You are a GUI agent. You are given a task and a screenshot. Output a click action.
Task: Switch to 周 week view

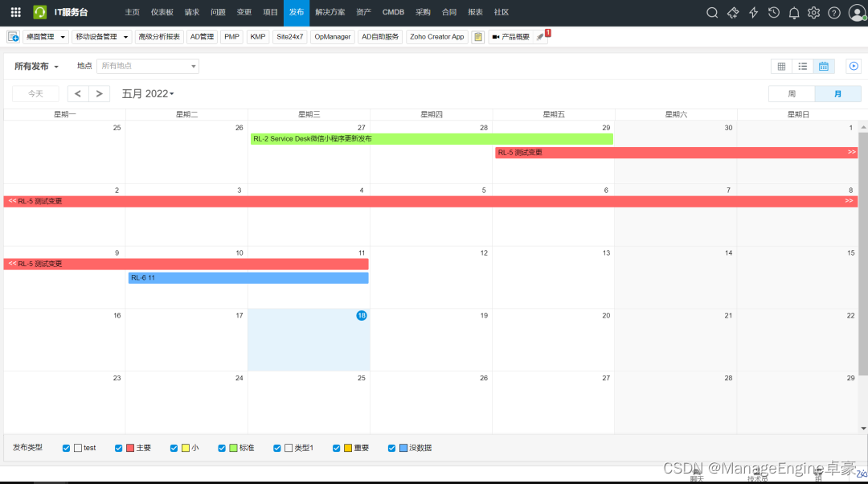click(792, 93)
